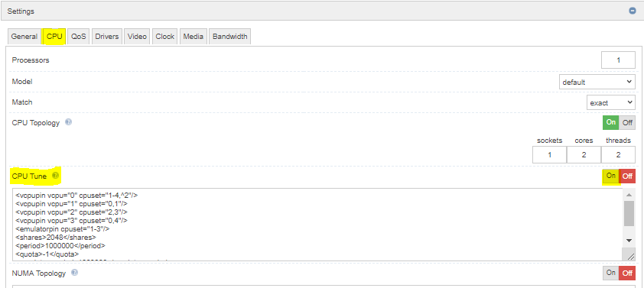
Task: Open help icon next to NUMA Topology
Action: click(74, 273)
